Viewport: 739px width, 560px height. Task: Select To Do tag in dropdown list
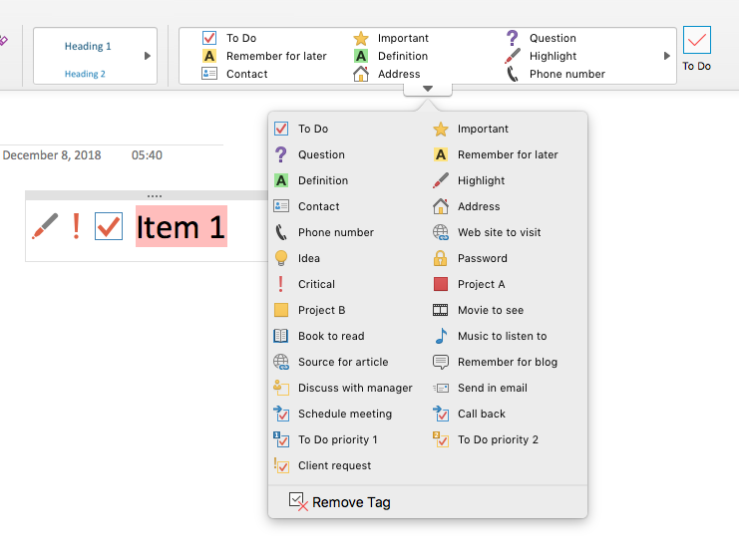(x=301, y=129)
